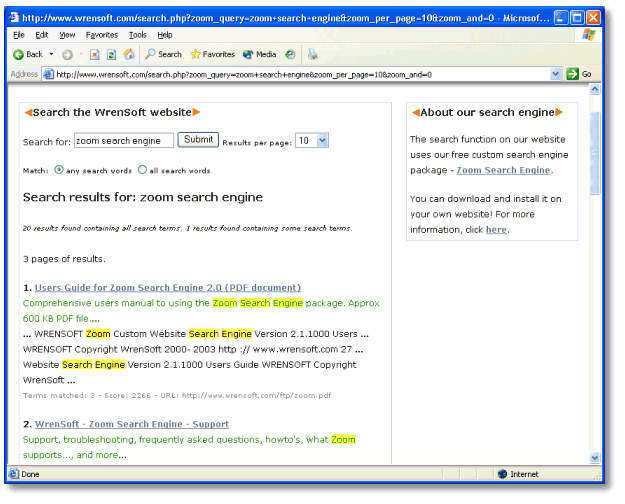Click the page icon in address bar
Viewport: 625px width, 504px height.
pyautogui.click(x=48, y=74)
